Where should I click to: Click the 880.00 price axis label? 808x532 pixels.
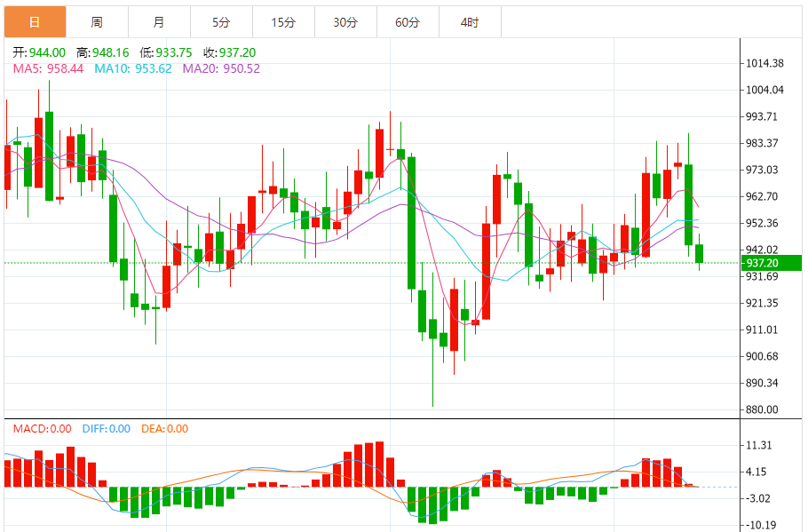pos(762,409)
